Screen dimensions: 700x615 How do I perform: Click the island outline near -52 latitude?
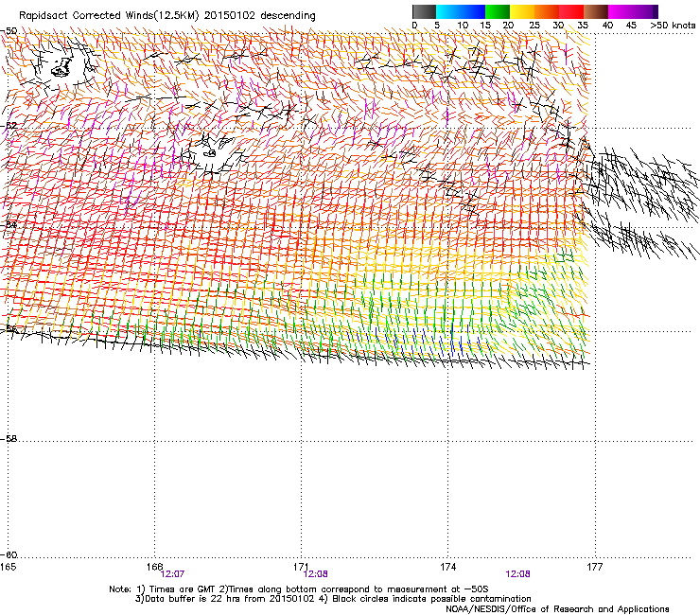(x=210, y=152)
